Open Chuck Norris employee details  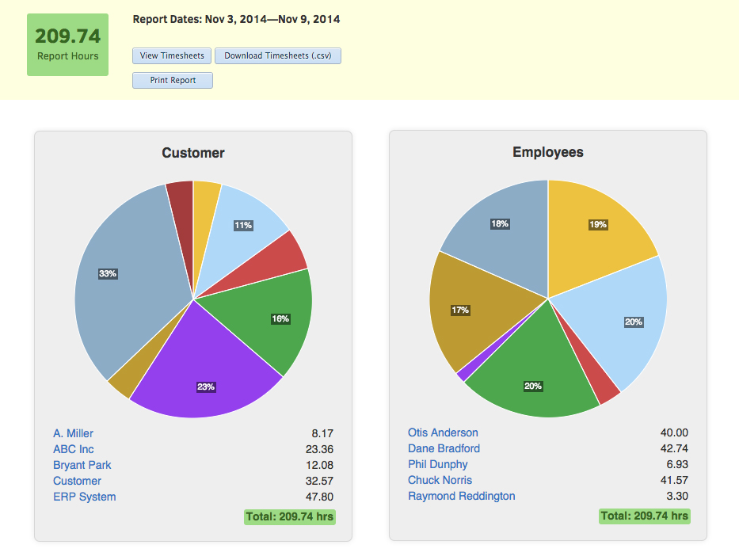tap(440, 480)
